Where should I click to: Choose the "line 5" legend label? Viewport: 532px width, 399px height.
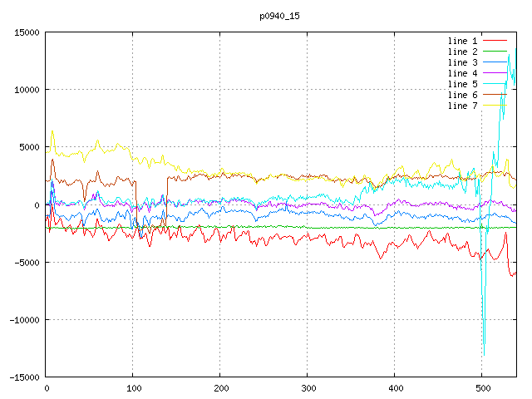(x=462, y=84)
